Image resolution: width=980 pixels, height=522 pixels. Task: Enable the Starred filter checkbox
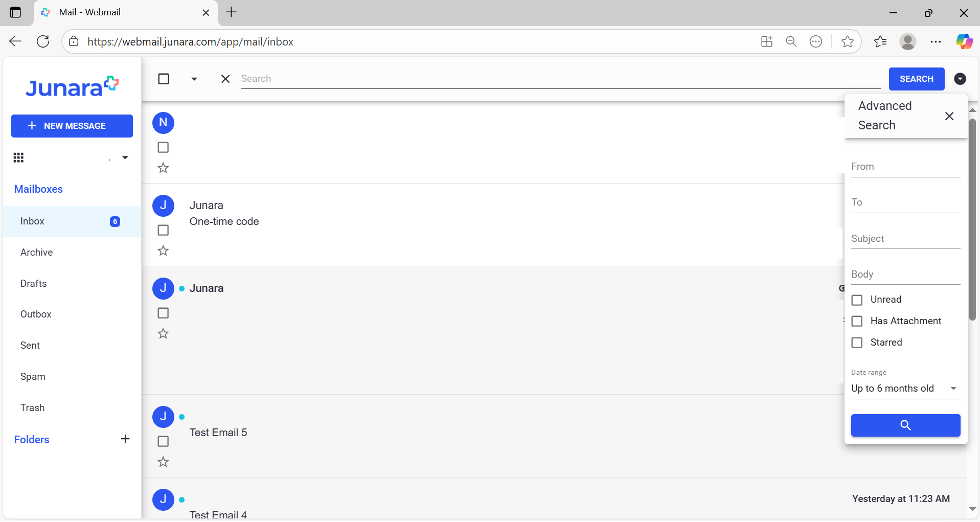pyautogui.click(x=857, y=343)
